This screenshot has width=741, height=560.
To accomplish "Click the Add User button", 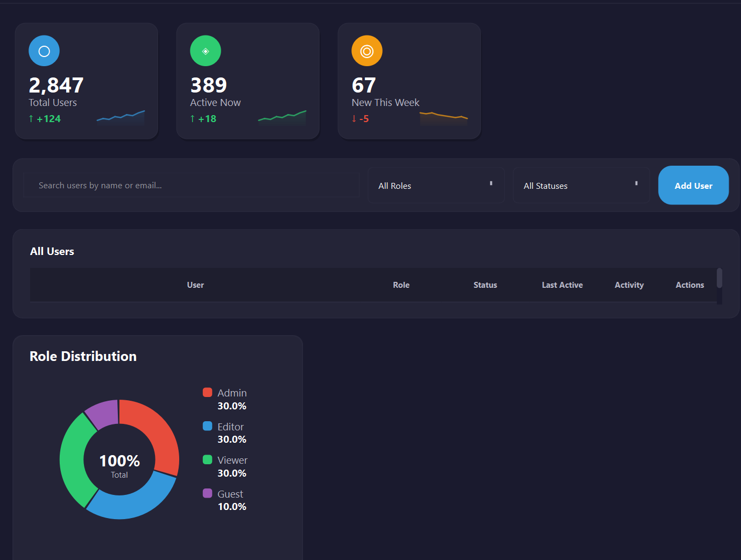I will tap(693, 185).
